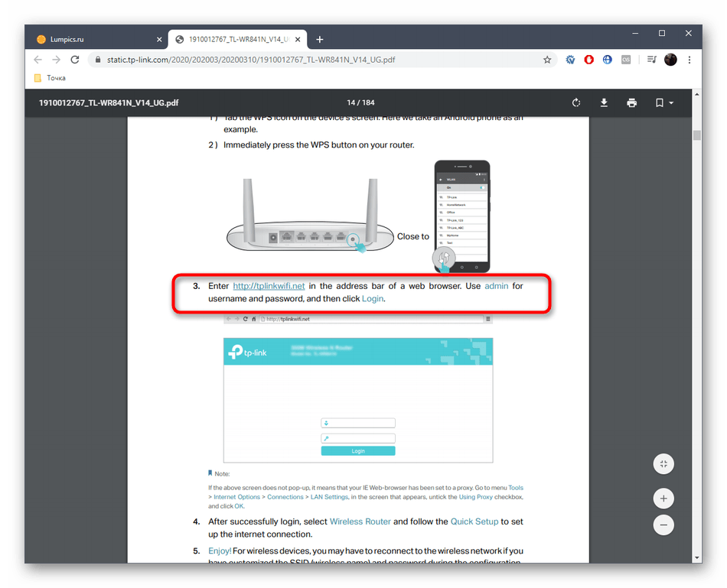
Task: Click the Internet Options text in the note
Action: (236, 497)
